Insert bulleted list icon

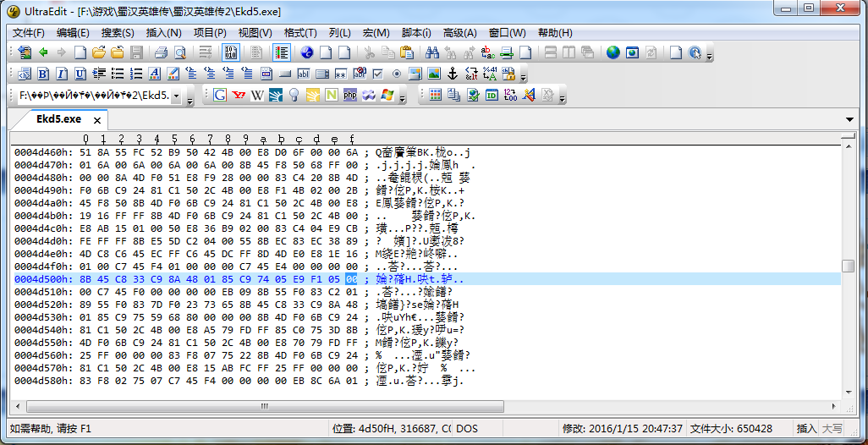[x=118, y=74]
